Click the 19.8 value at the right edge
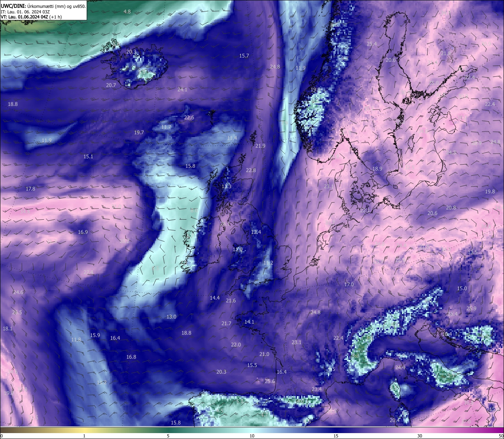Screen dimensions: 504x439 490,192
